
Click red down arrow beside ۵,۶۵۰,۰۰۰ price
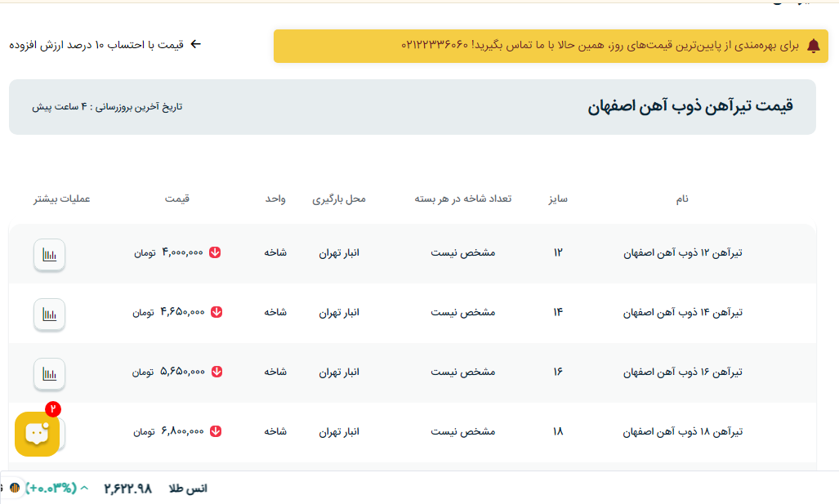(x=216, y=372)
